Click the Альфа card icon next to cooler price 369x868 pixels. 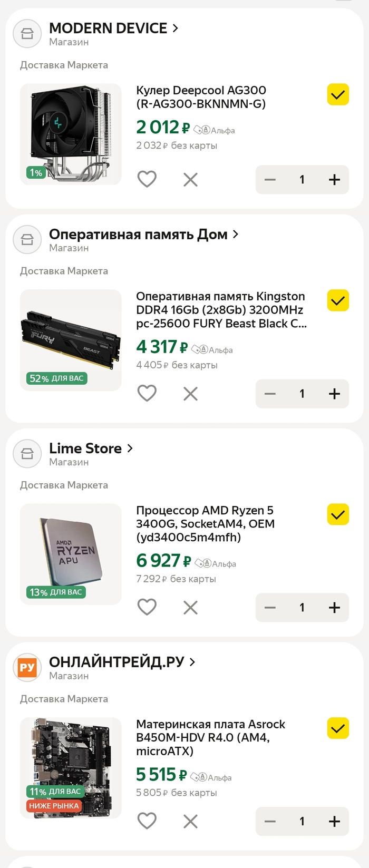coord(203,130)
